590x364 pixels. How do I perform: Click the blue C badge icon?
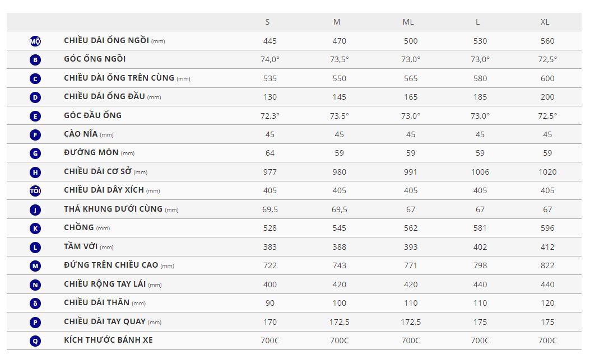[35, 78]
